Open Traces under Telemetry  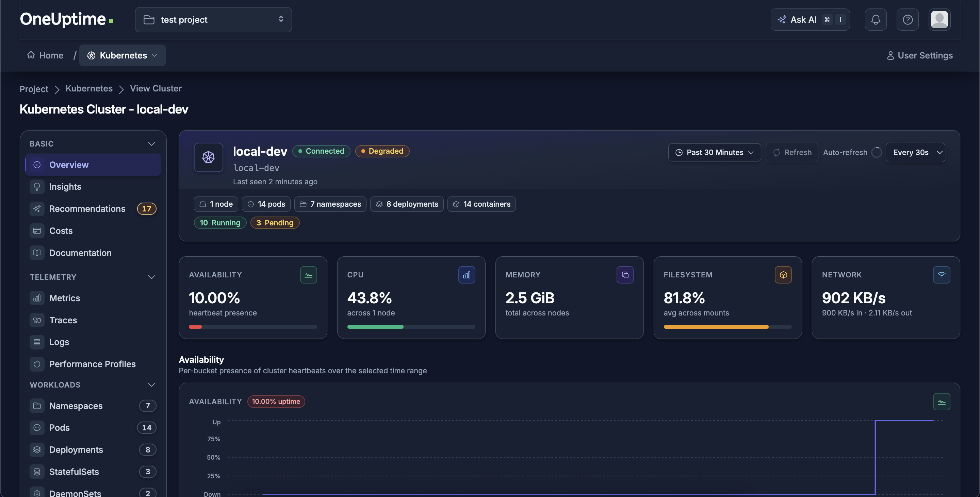pos(93,320)
